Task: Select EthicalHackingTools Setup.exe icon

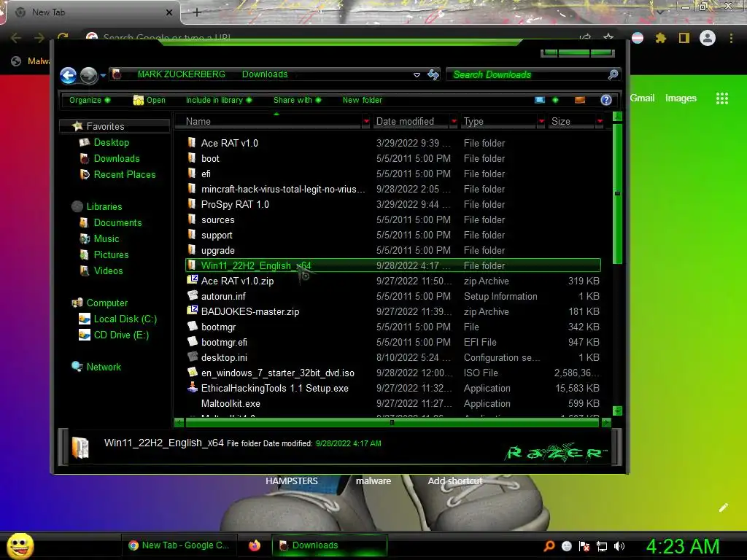Action: (x=192, y=387)
